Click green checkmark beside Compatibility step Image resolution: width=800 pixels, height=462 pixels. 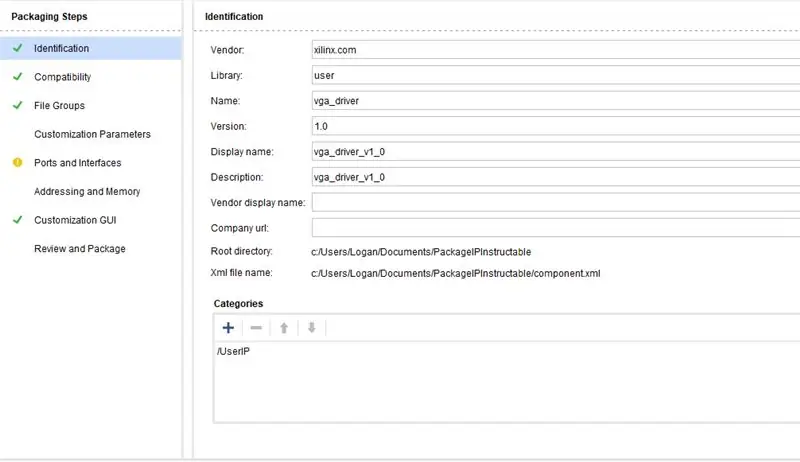tap(18, 76)
